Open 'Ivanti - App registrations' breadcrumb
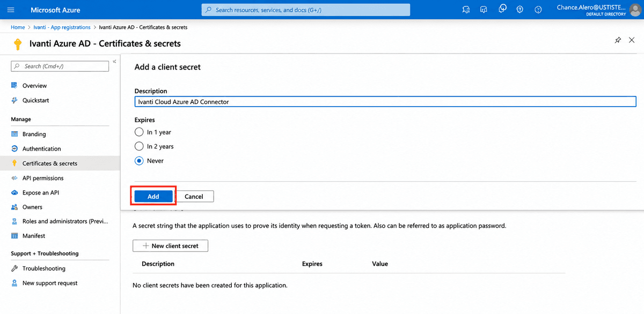Image resolution: width=644 pixels, height=314 pixels. coord(62,27)
